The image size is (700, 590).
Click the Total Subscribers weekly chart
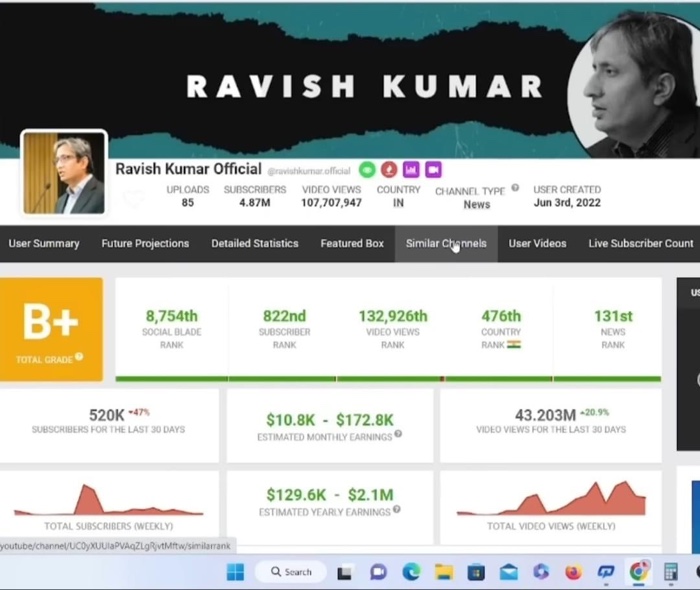tap(108, 501)
